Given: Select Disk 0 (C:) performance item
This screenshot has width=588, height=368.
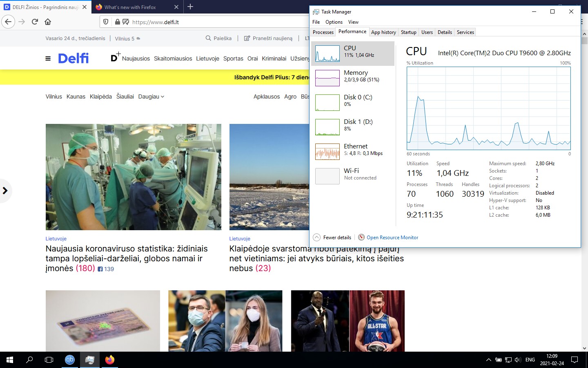Looking at the screenshot, I should 353,103.
